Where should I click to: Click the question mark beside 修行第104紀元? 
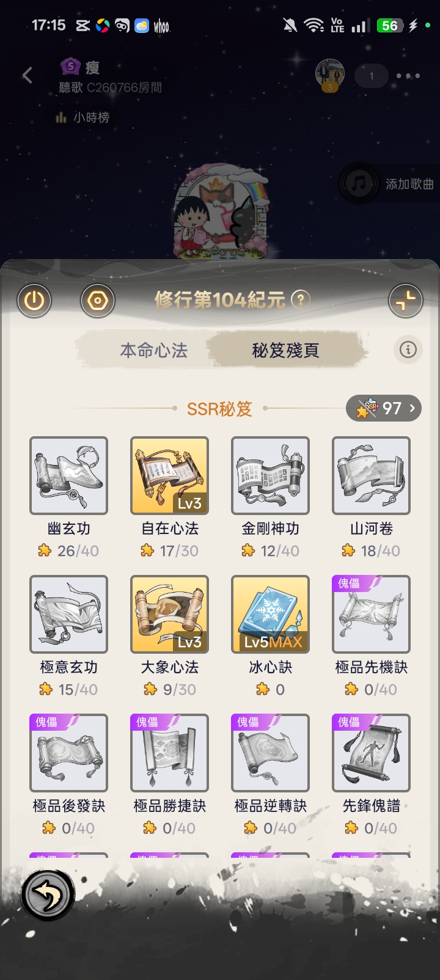[300, 299]
